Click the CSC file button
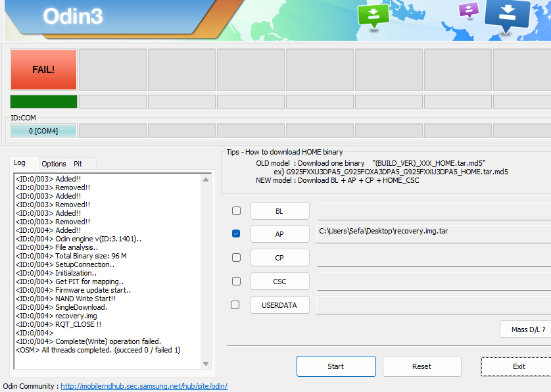The image size is (551, 392). pyautogui.click(x=279, y=282)
